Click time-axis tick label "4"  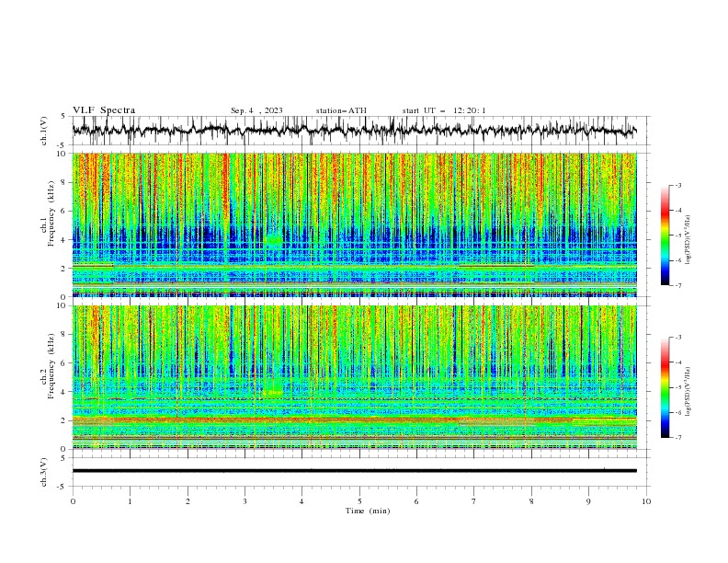(301, 501)
